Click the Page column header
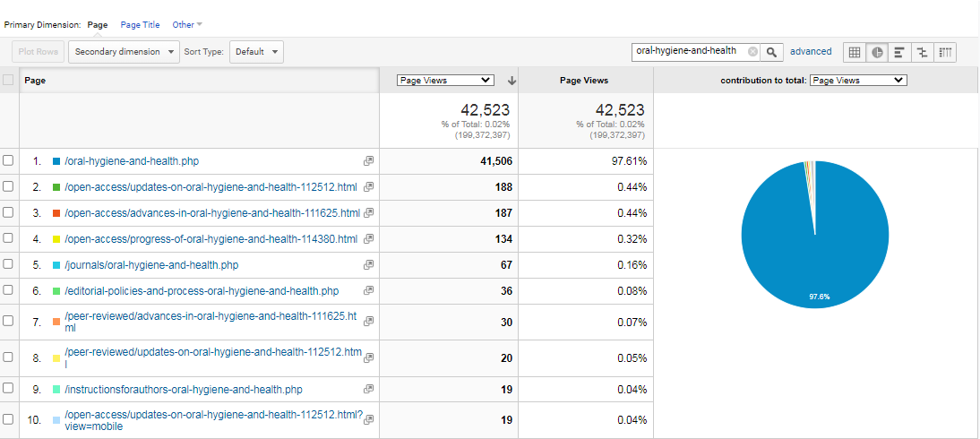Screen dimensions: 980x439 point(199,81)
